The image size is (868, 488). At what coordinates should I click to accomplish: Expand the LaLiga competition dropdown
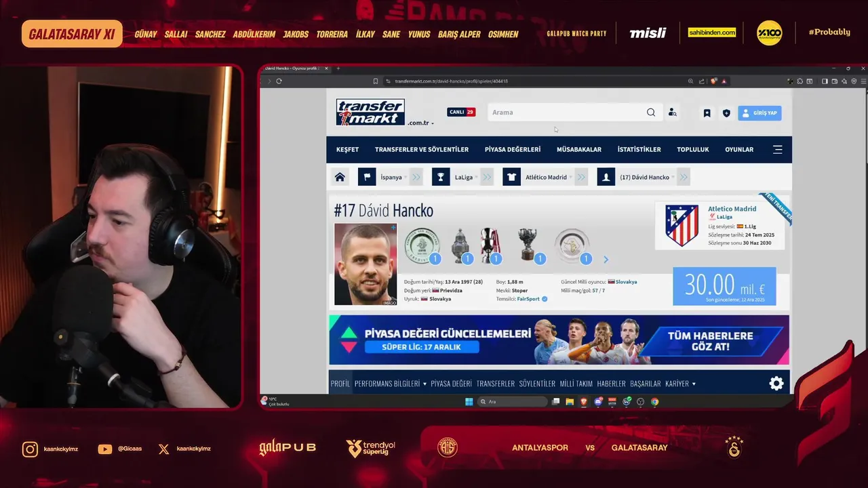476,178
